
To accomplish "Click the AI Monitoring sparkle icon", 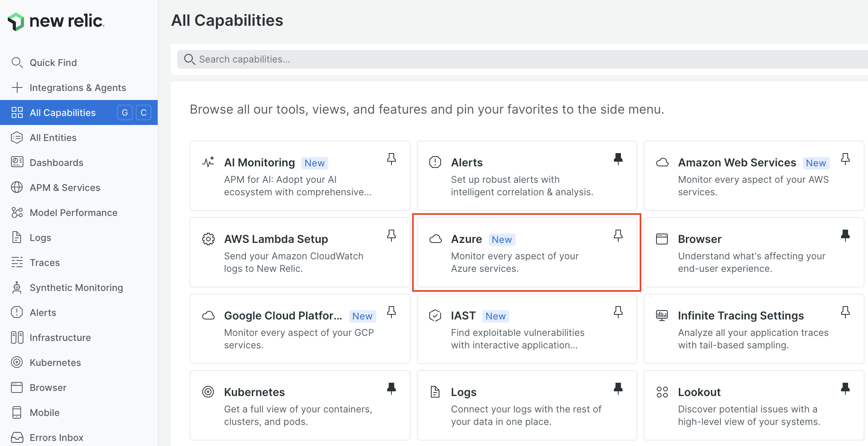I will tap(208, 162).
